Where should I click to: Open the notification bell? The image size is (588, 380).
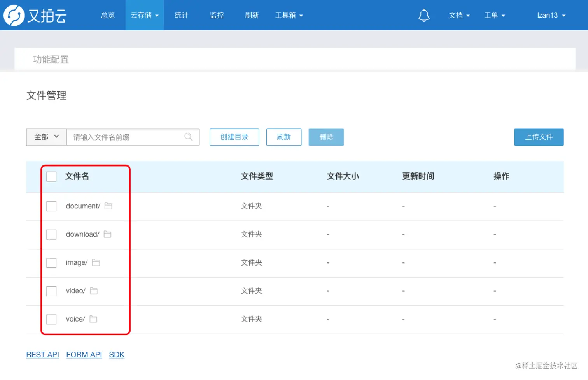(424, 15)
